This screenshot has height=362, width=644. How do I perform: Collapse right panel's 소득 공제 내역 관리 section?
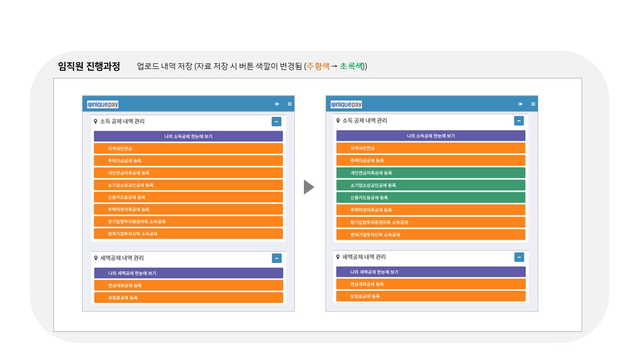[519, 121]
